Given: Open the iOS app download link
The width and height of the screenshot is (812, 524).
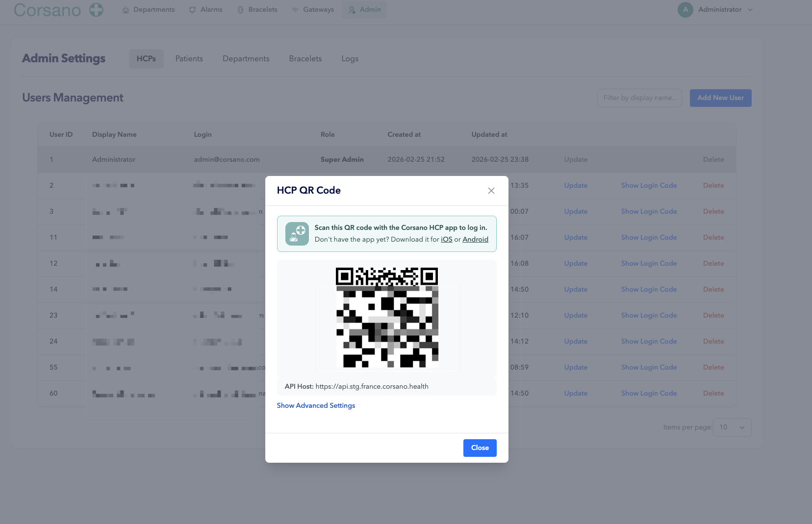Looking at the screenshot, I should 446,239.
